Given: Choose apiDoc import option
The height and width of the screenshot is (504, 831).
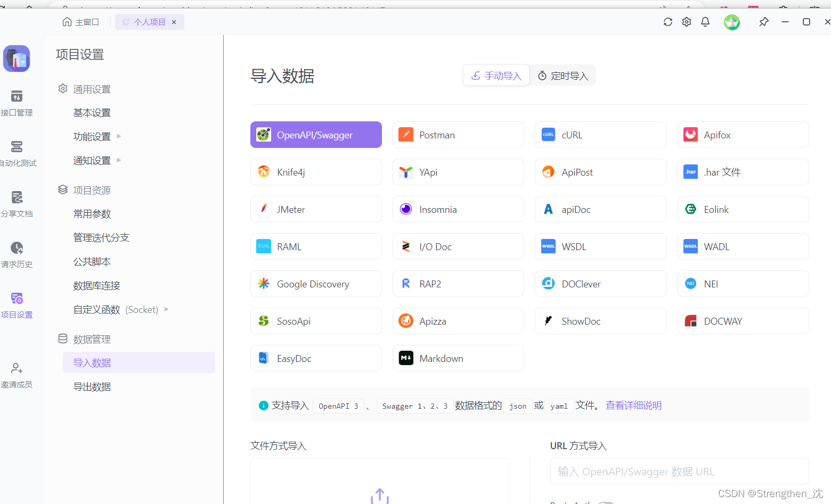Looking at the screenshot, I should [x=600, y=209].
